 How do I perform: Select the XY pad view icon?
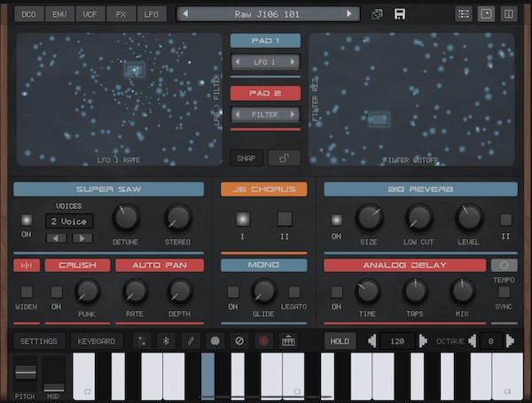[486, 14]
